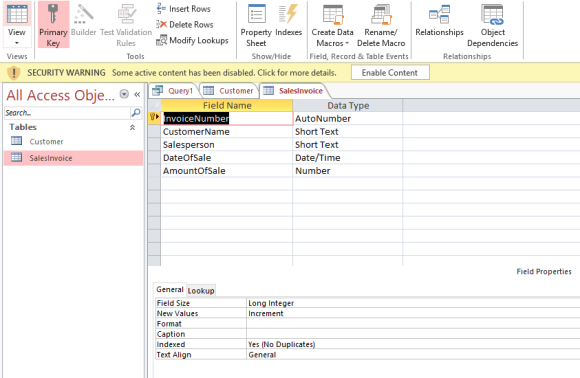Toggle the Primary Key button
The height and width of the screenshot is (378, 580).
[x=53, y=24]
